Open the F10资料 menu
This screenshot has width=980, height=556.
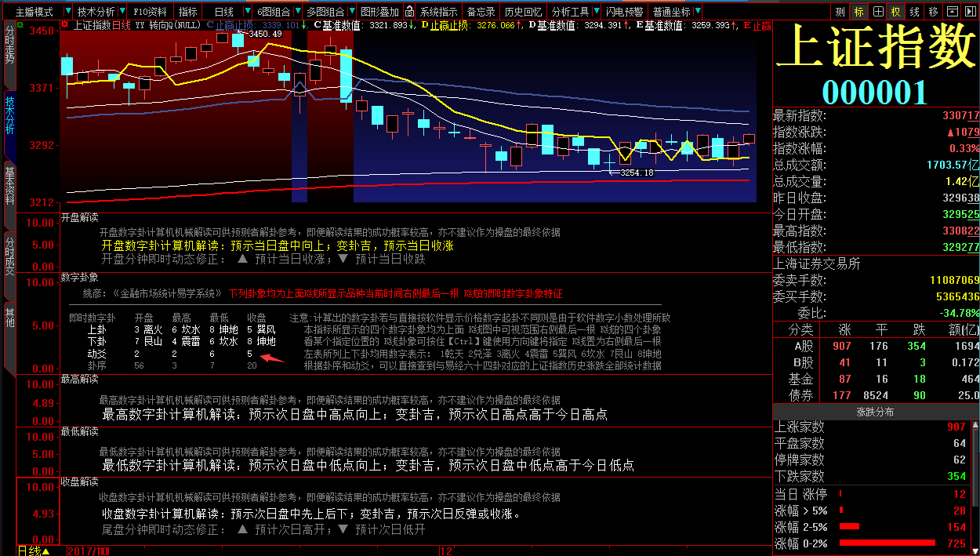[x=150, y=12]
